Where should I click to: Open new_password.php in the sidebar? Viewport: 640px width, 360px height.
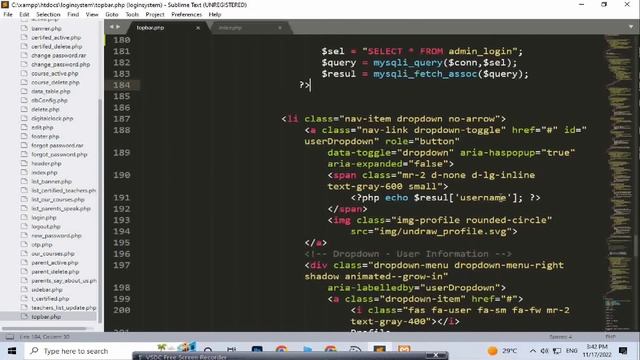point(56,236)
